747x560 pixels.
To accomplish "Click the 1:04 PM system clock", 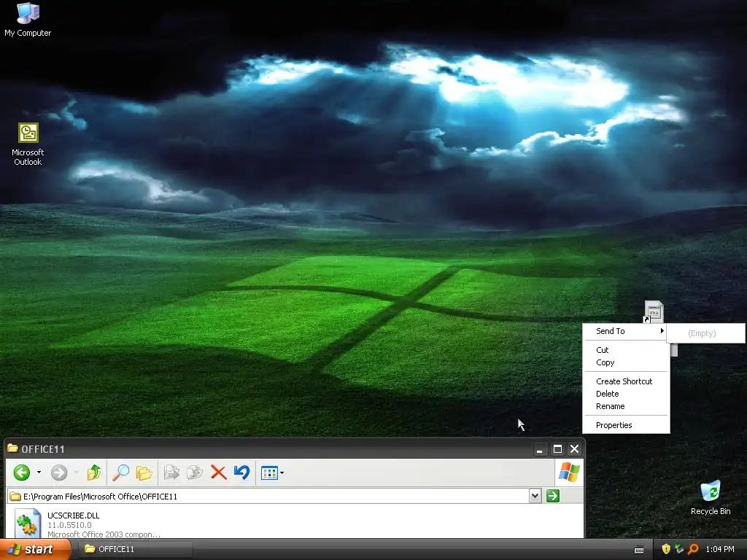I will point(720,549).
